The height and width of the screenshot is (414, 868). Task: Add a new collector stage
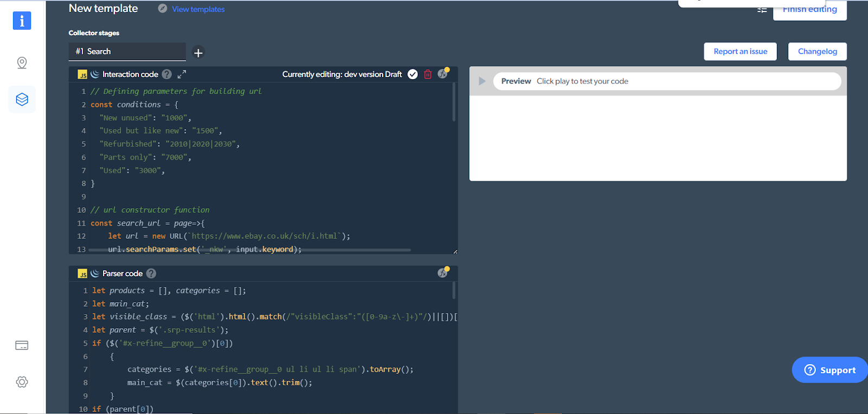(199, 53)
